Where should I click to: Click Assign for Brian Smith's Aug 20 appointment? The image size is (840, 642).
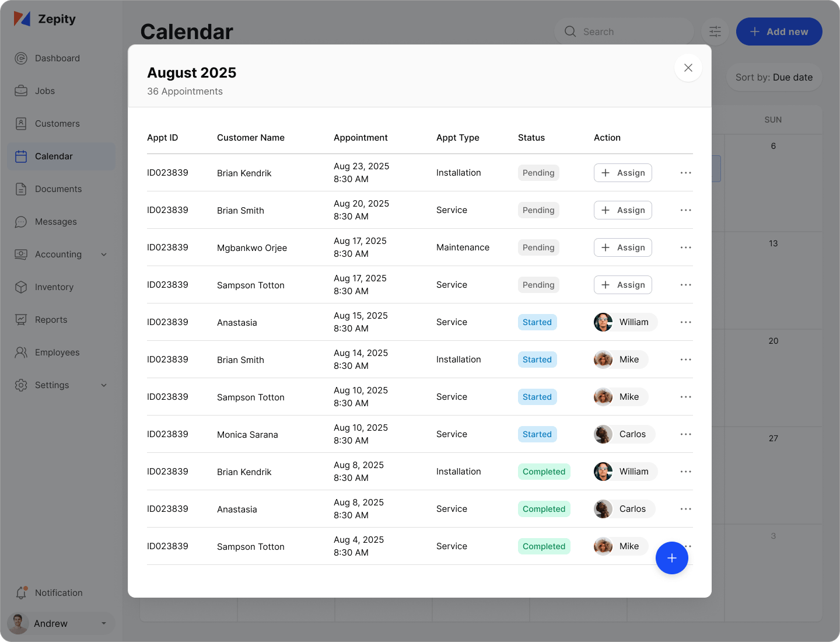[x=622, y=210]
